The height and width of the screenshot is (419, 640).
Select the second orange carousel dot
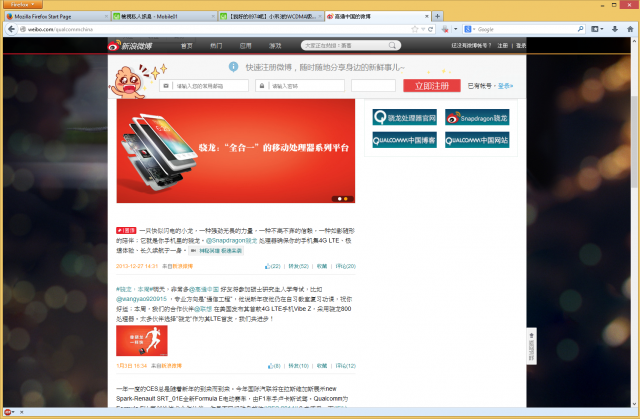click(346, 199)
